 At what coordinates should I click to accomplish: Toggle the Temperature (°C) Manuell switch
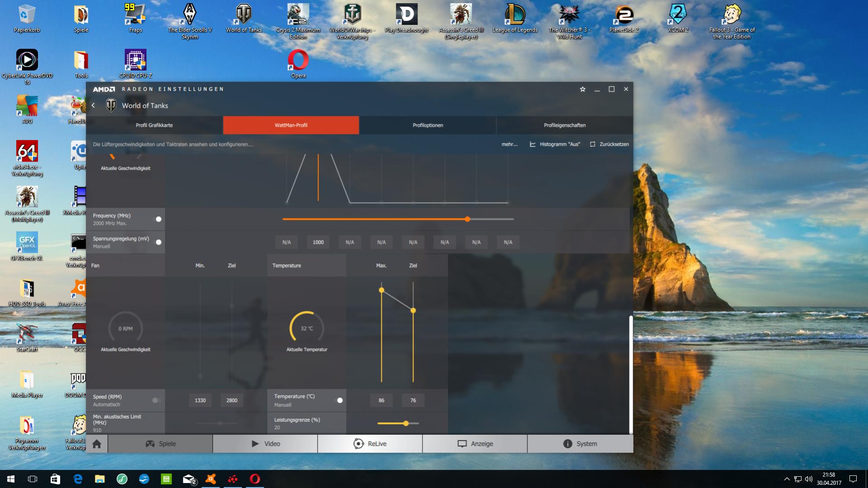point(338,400)
